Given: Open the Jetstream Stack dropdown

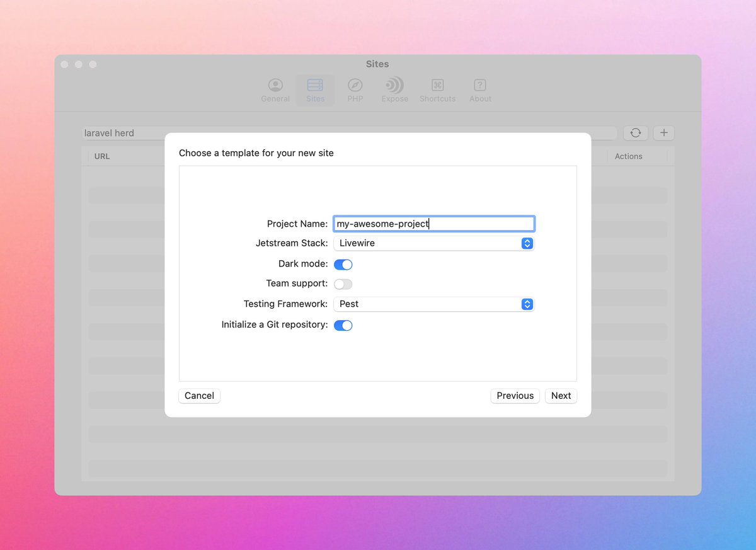Looking at the screenshot, I should click(433, 243).
